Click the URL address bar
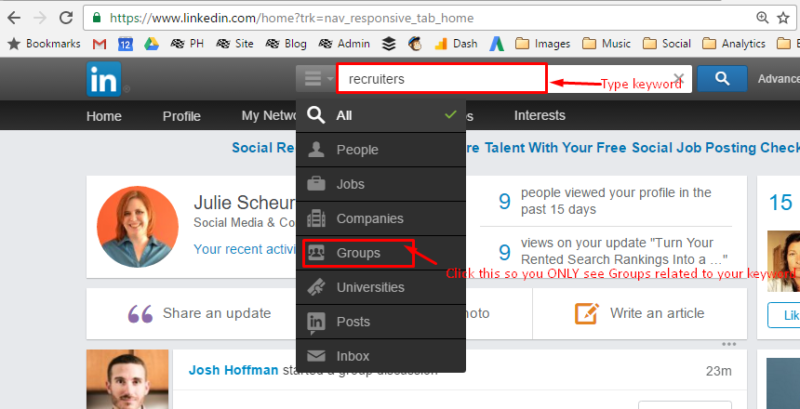Image resolution: width=800 pixels, height=409 pixels. 418,18
